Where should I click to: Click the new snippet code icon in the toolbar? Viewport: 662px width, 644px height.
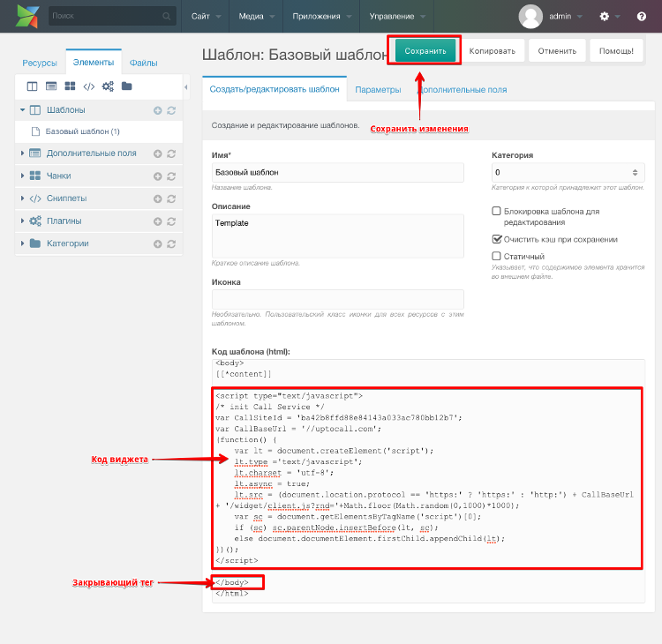pyautogui.click(x=89, y=86)
